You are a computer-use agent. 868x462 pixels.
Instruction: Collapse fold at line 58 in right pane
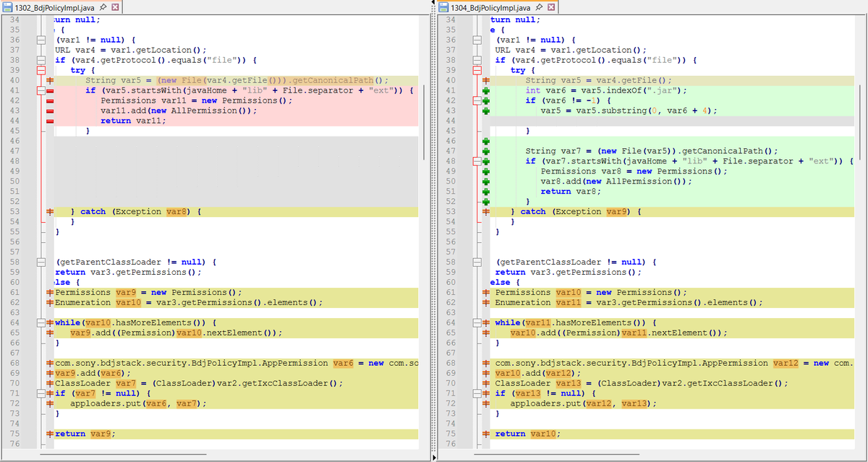coord(477,262)
